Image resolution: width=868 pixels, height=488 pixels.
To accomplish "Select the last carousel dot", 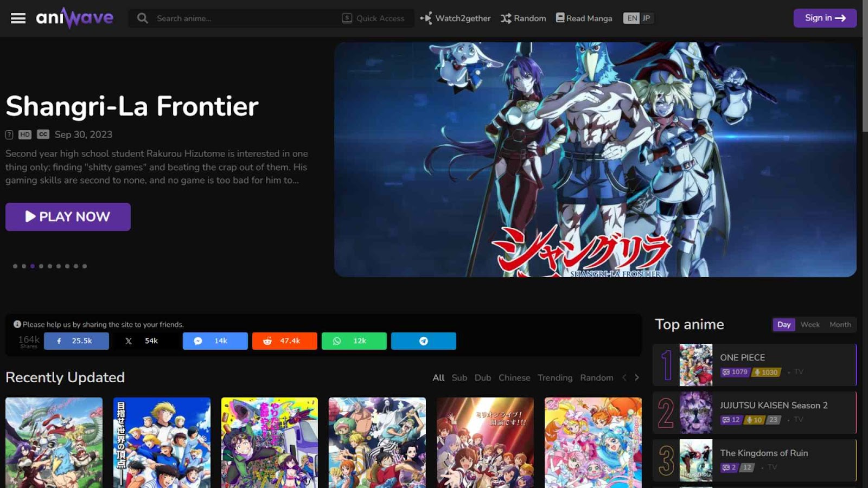I will click(x=85, y=266).
